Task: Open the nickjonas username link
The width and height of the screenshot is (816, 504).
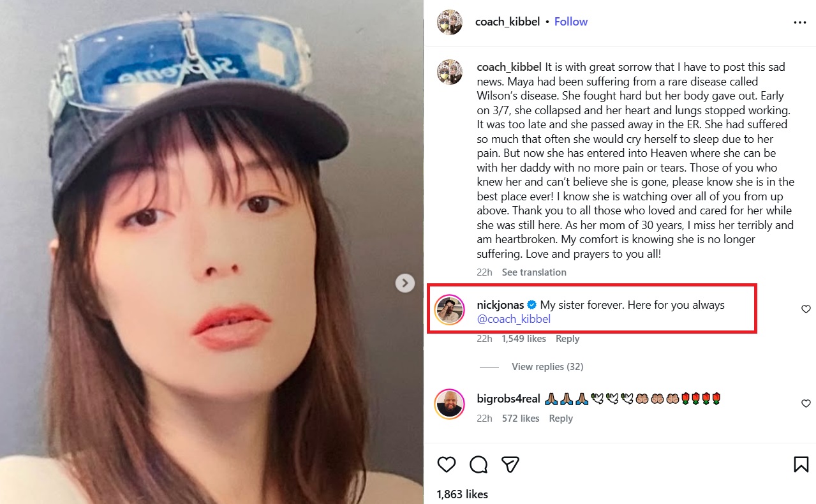Action: pos(500,305)
